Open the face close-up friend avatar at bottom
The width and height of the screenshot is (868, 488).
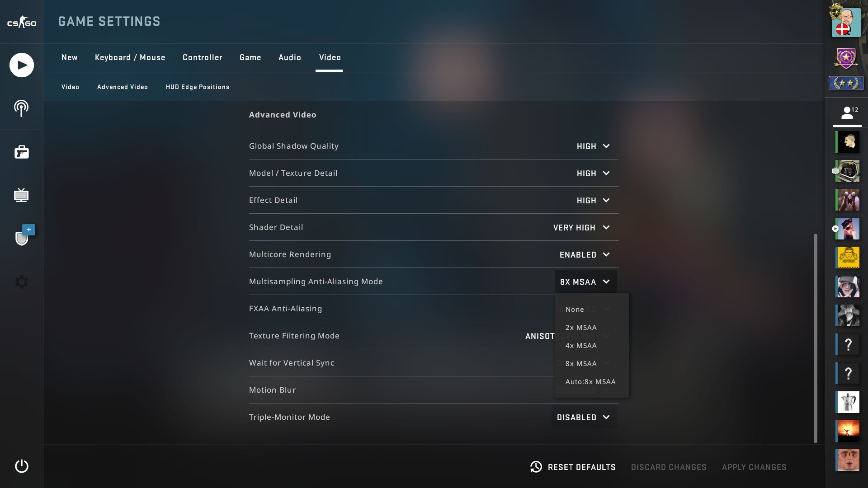[x=847, y=460]
